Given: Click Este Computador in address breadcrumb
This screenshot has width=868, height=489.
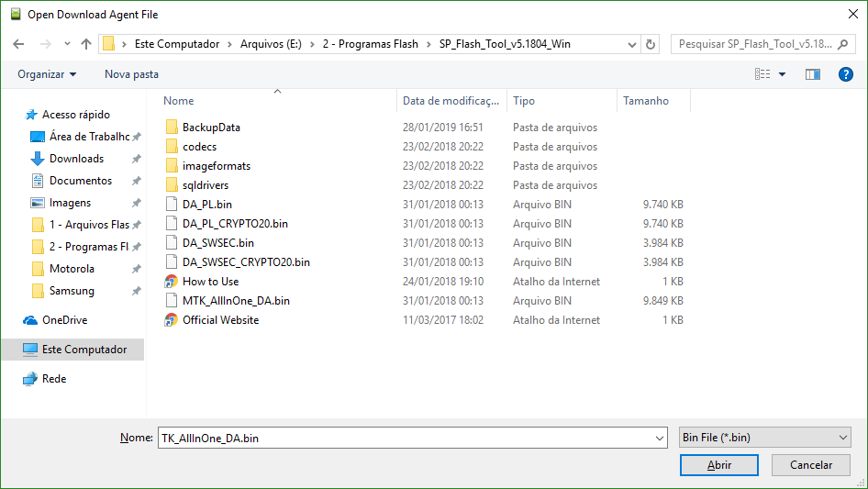Looking at the screenshot, I should click(x=177, y=44).
